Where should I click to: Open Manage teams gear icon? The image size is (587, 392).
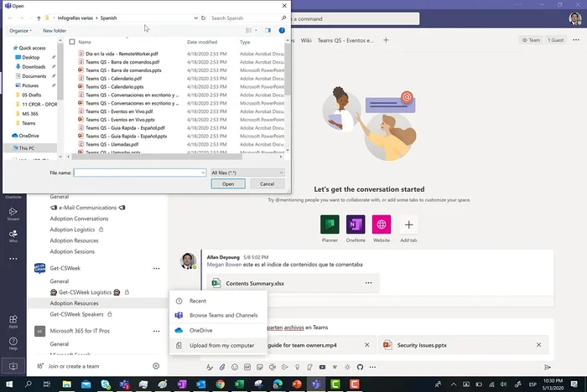coord(156,366)
